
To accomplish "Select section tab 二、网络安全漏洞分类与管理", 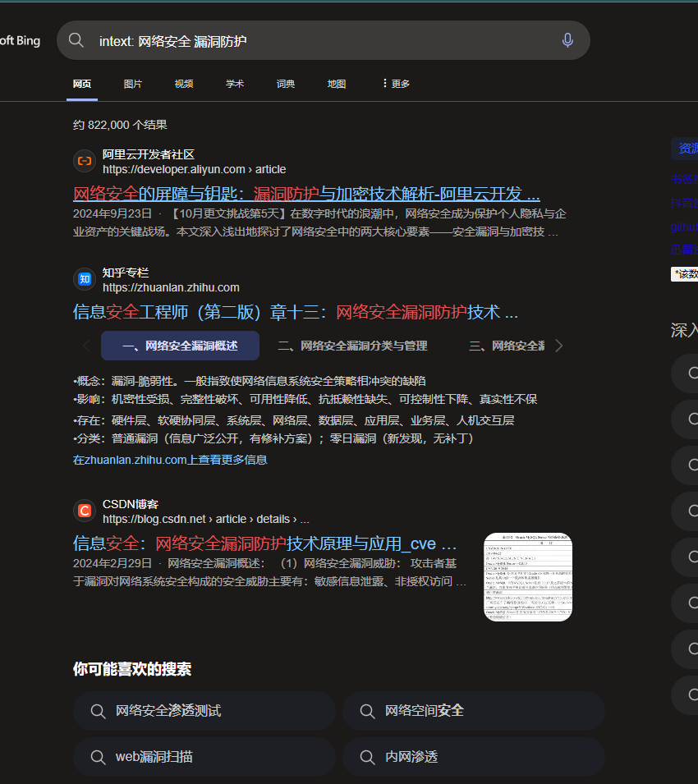I will pyautogui.click(x=352, y=346).
